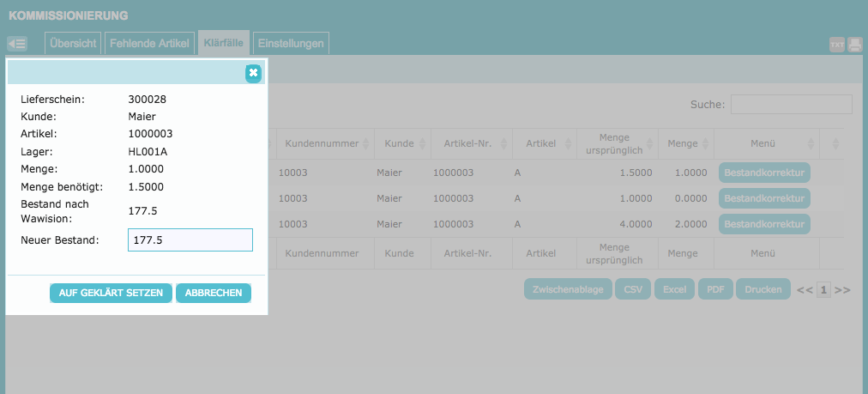Click Bestandkorrektur in the first row
The width and height of the screenshot is (868, 394).
[764, 173]
